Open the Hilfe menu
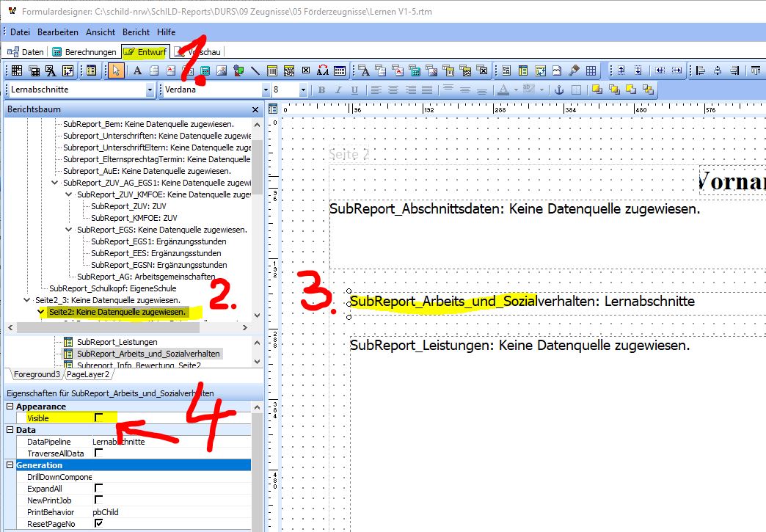 166,32
